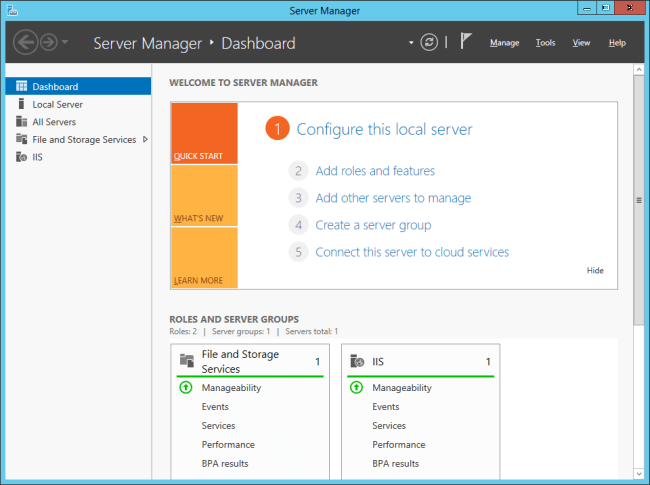Screen dimensions: 650x485
Task: Open the Help menu
Action: point(617,43)
